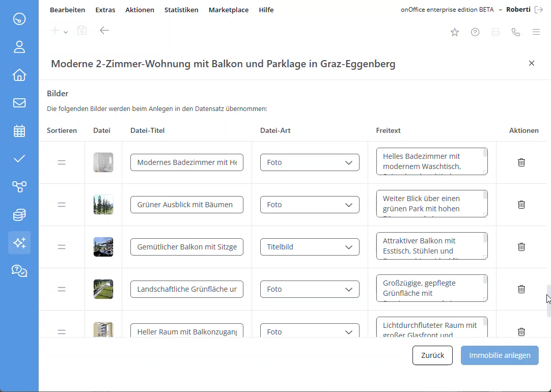This screenshot has height=392, width=551.
Task: Open the Marketplace menu
Action: click(228, 10)
